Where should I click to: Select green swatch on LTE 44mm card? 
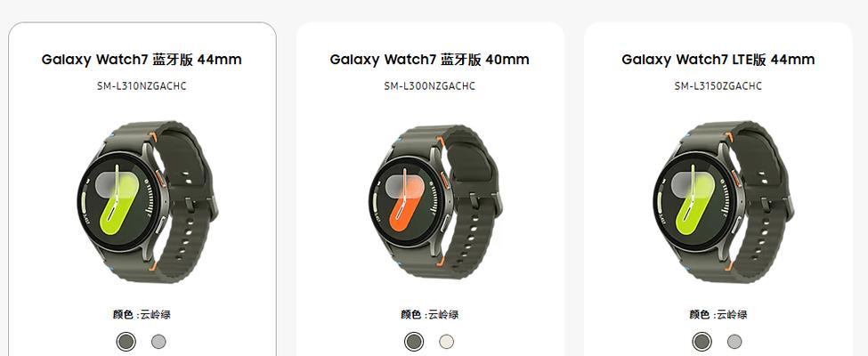(x=702, y=341)
